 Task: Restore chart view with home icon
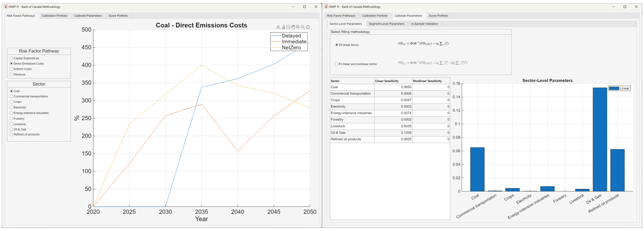(308, 27)
